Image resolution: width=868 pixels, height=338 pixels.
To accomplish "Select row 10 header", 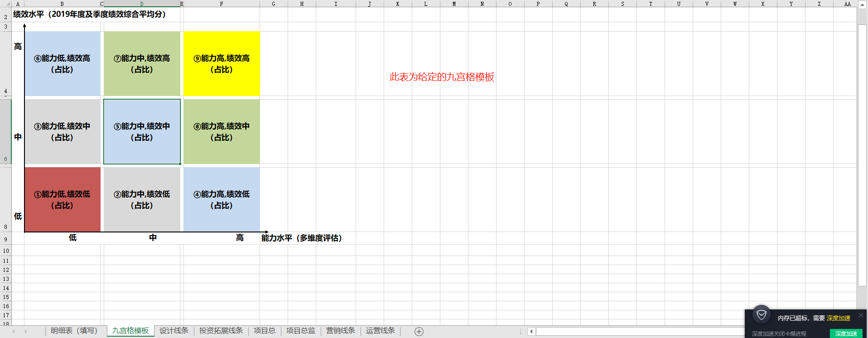I will tap(6, 251).
